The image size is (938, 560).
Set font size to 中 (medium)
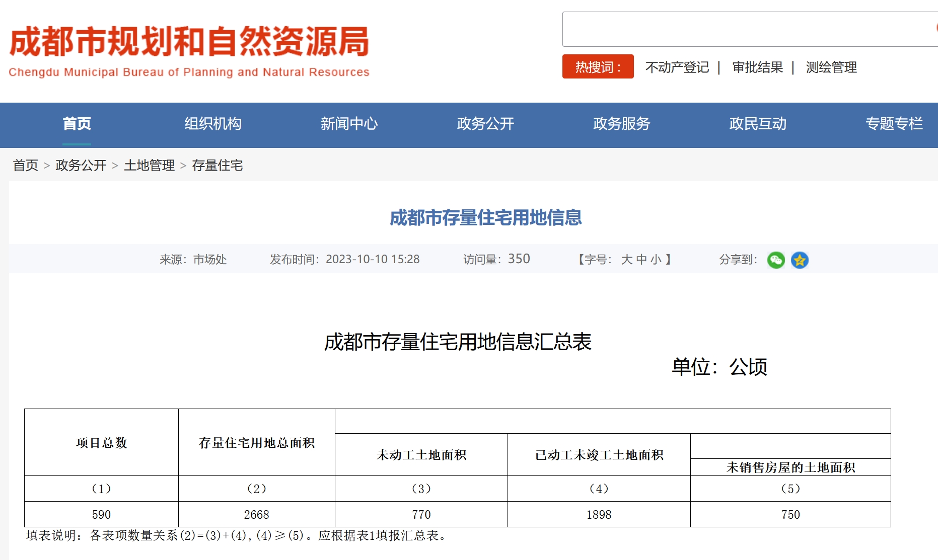click(641, 260)
